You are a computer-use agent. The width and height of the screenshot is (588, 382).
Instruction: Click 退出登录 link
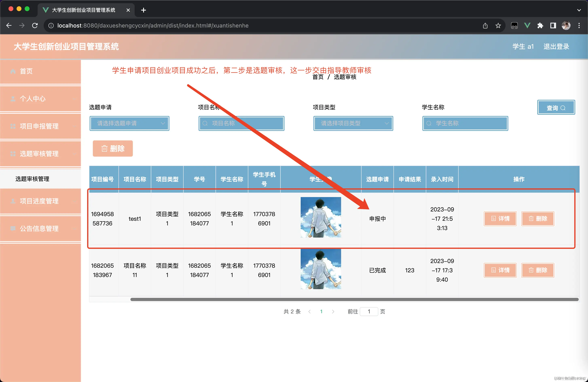click(x=556, y=47)
